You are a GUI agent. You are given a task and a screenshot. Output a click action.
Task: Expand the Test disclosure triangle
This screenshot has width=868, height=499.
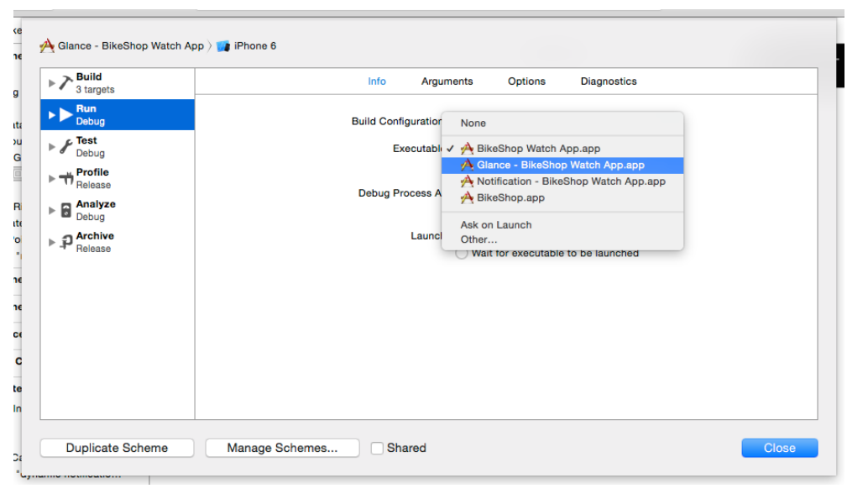click(51, 147)
